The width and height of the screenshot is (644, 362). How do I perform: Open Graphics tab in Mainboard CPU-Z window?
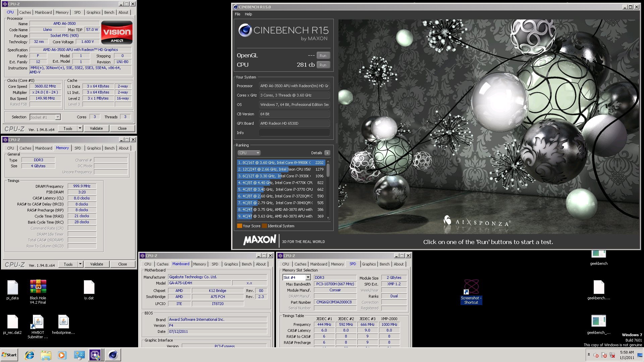coord(231,264)
